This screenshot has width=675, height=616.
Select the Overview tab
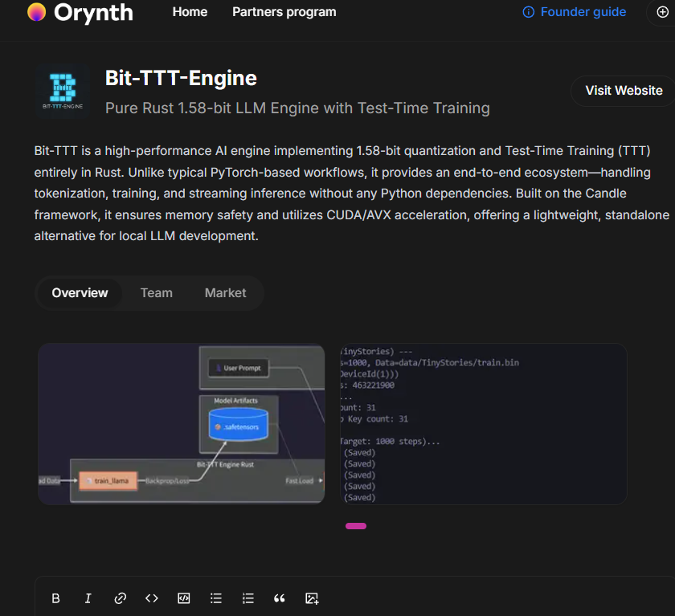80,293
